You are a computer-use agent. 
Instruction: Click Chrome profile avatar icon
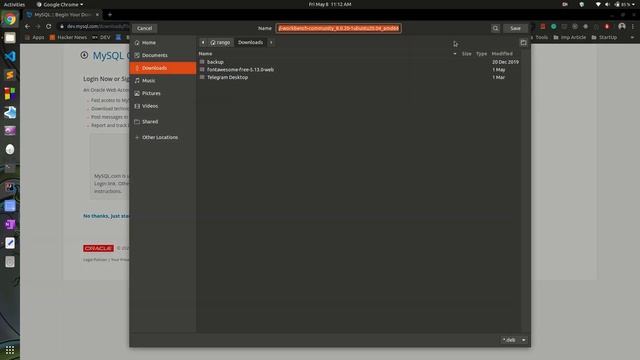pyautogui.click(x=622, y=26)
